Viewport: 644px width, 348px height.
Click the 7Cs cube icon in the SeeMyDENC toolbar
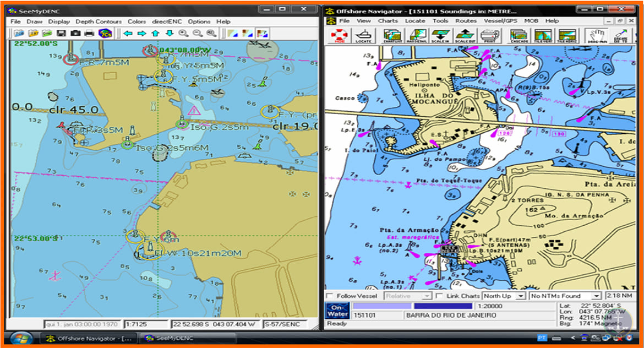click(105, 33)
